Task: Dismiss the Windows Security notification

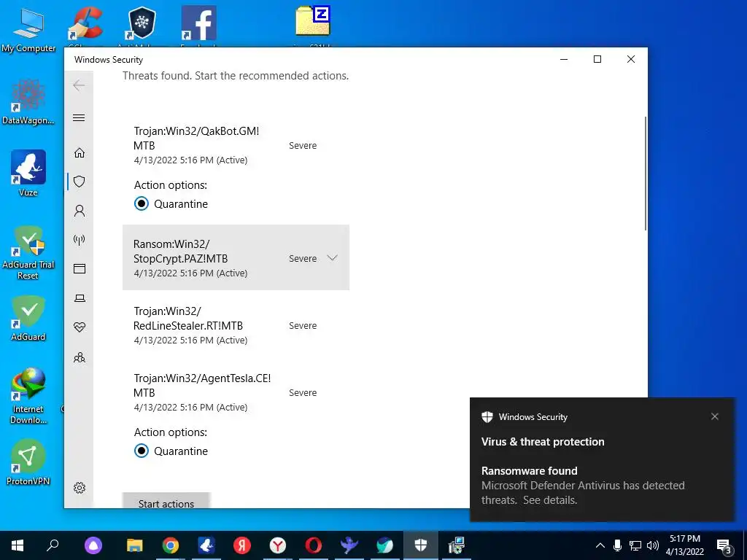Action: click(715, 416)
